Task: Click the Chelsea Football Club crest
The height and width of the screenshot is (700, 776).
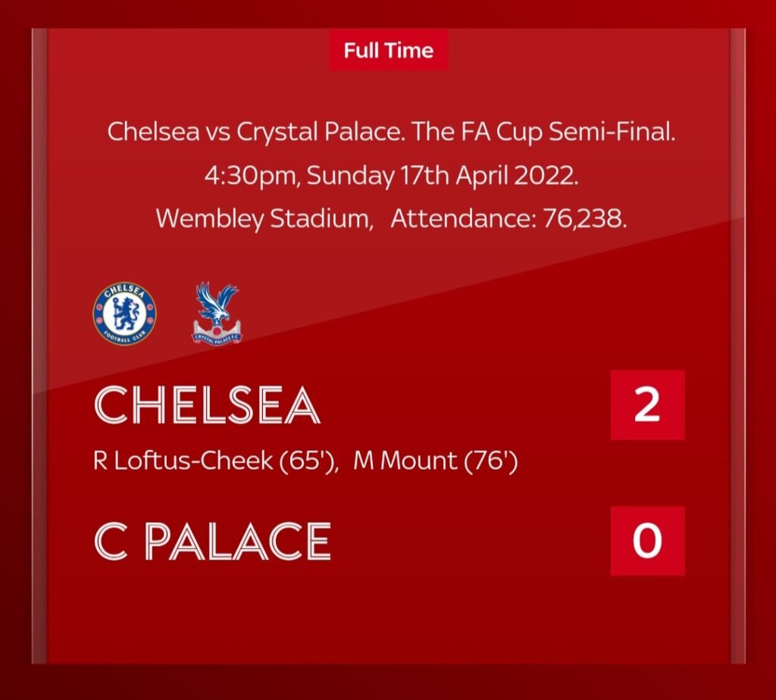Action: 125,314
